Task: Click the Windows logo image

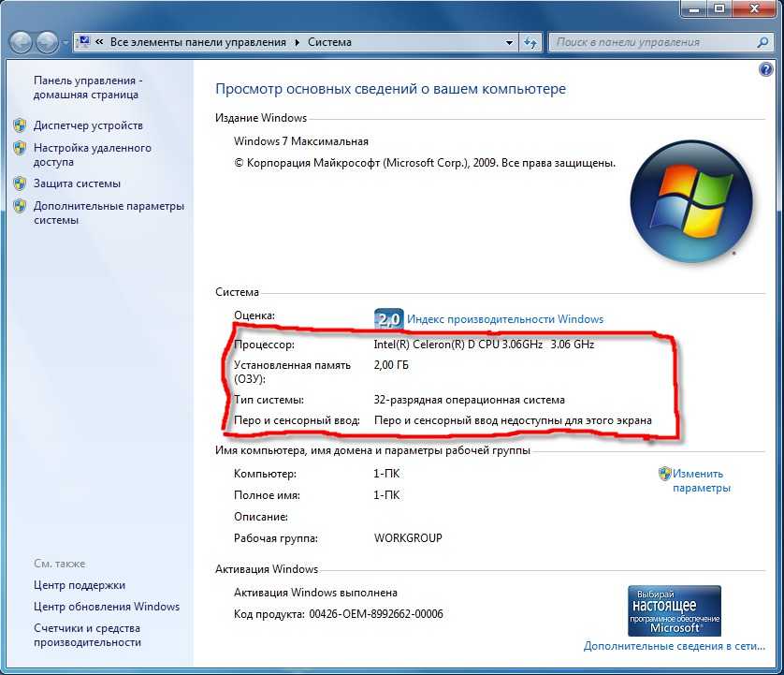Action: tap(691, 201)
